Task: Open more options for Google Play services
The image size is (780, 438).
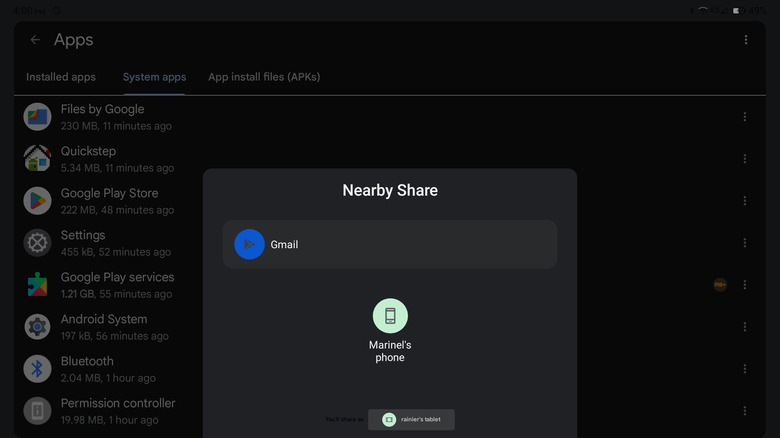Action: point(745,285)
